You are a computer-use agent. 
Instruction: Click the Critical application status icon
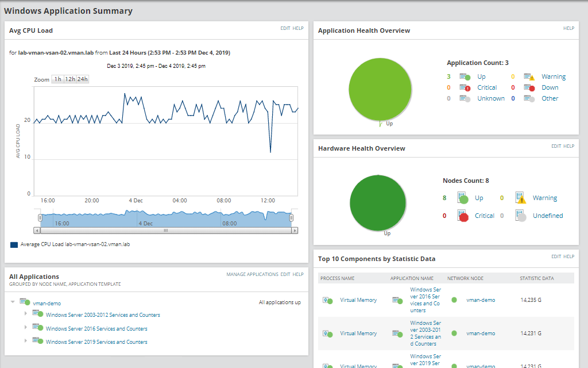465,87
